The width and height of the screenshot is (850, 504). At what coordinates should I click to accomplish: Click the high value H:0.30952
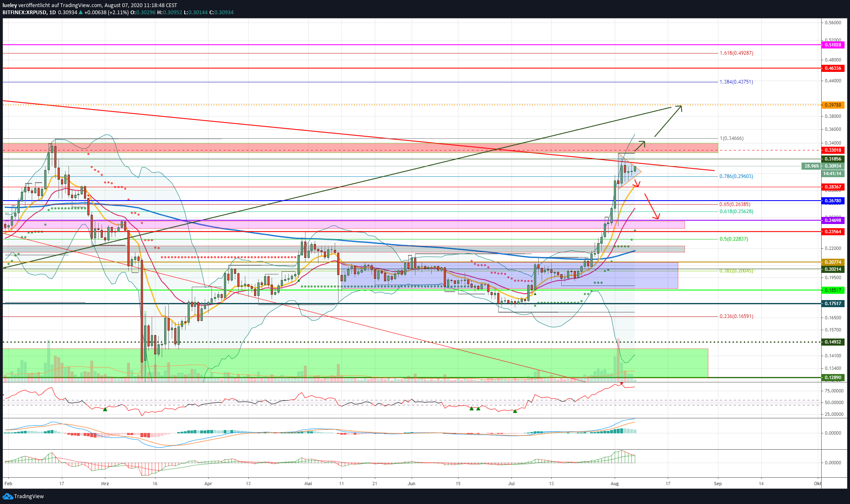170,13
